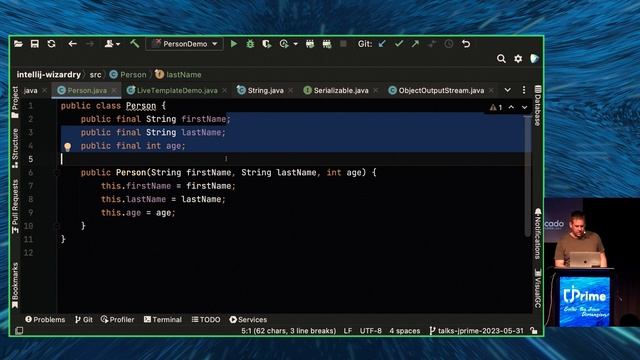Change UTF-8 file encoding in status bar
The width and height of the screenshot is (640, 360).
(371, 331)
